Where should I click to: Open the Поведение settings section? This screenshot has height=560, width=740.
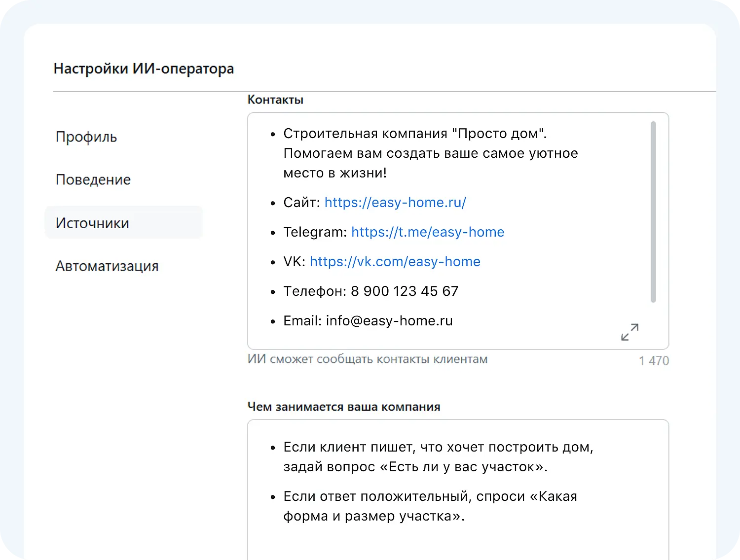[93, 179]
